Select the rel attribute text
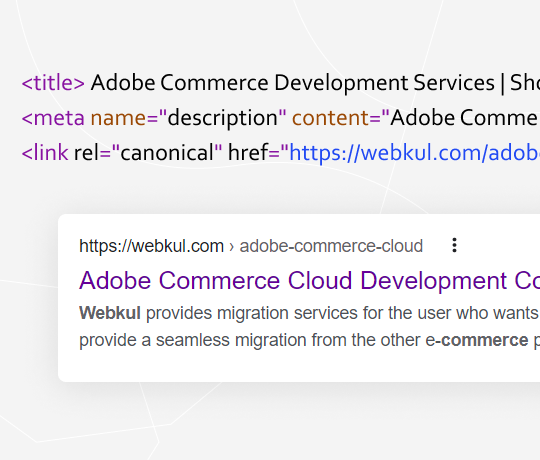This screenshot has height=460, width=540. click(x=86, y=153)
